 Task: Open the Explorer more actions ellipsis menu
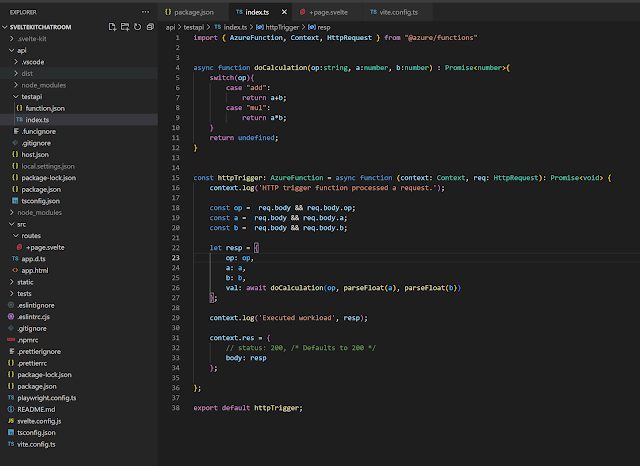[145, 12]
